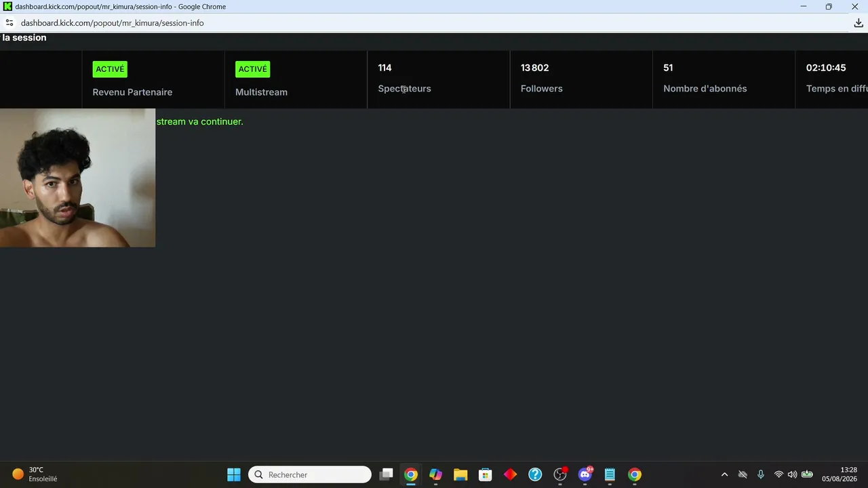Click the 'Spectateurs' label
Image resolution: width=868 pixels, height=488 pixels.
(404, 89)
